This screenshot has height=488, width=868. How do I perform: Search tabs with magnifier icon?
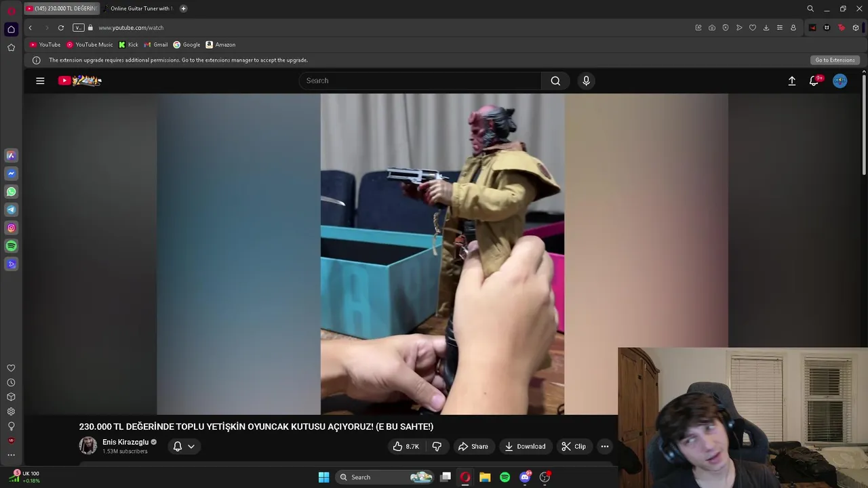coord(810,9)
